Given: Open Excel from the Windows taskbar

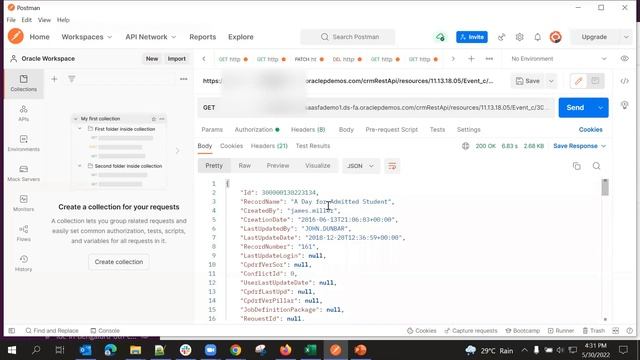Looking at the screenshot, I should [x=311, y=350].
